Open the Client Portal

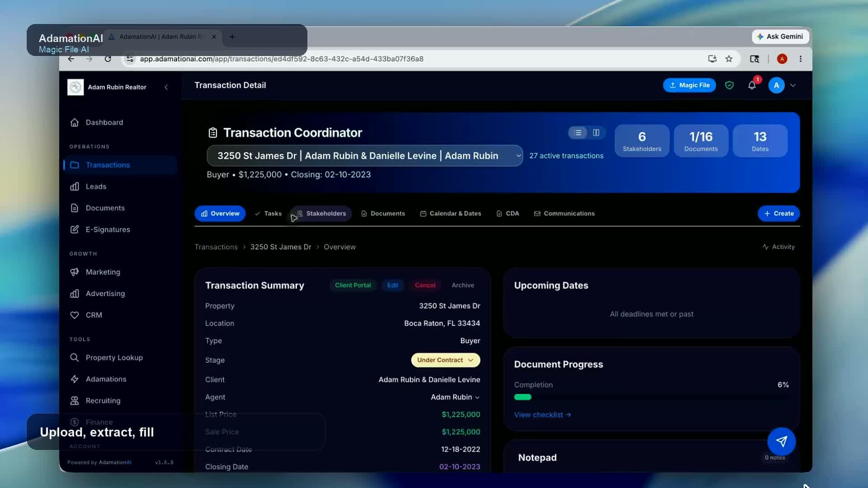pos(353,285)
